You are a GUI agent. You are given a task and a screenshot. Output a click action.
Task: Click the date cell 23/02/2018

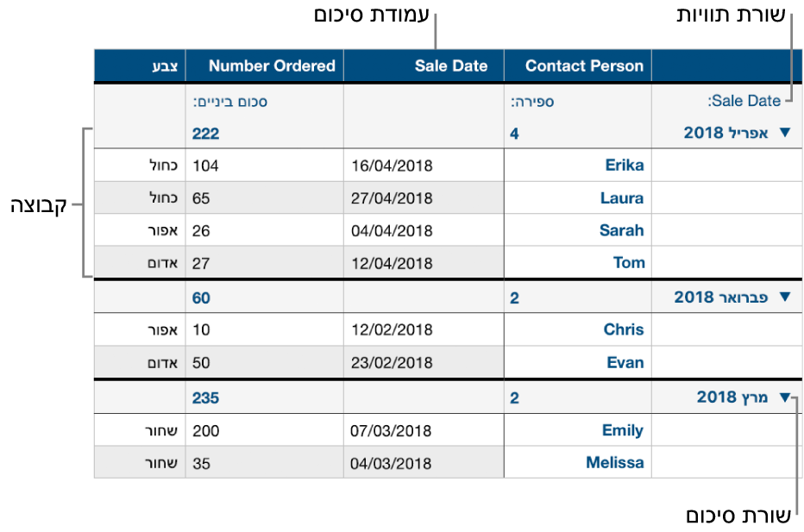[424, 363]
